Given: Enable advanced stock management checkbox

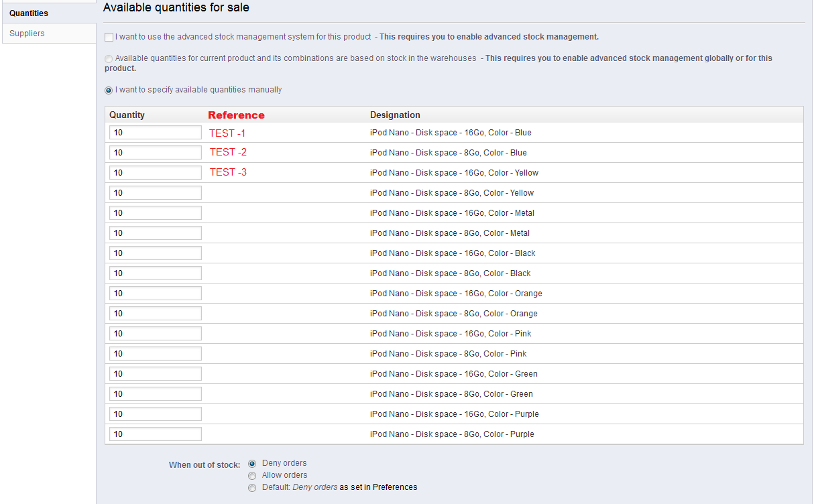Looking at the screenshot, I should [x=109, y=38].
